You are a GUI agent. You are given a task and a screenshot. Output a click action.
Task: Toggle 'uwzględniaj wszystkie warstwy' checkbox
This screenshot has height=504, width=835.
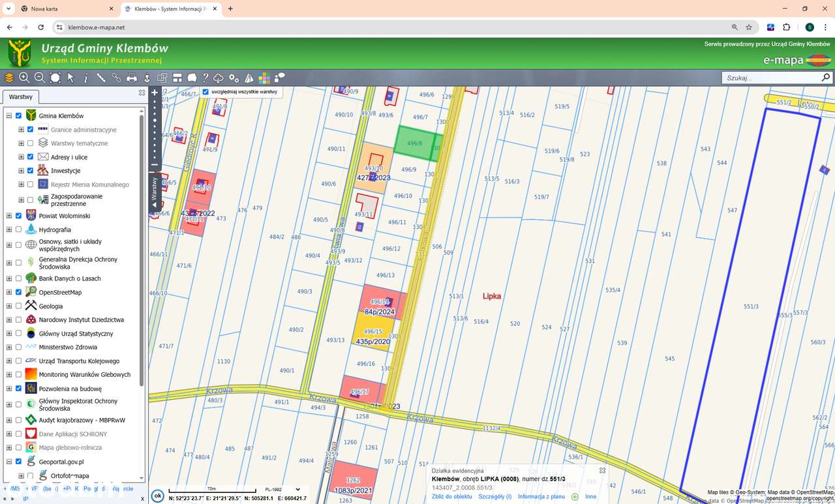tap(205, 92)
